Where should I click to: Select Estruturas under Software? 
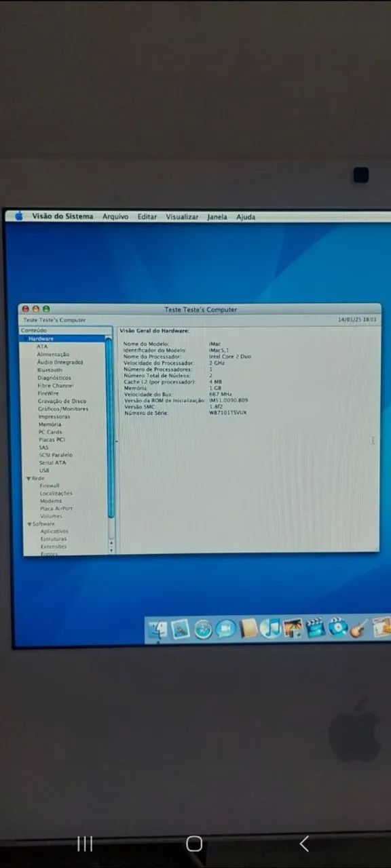54,539
